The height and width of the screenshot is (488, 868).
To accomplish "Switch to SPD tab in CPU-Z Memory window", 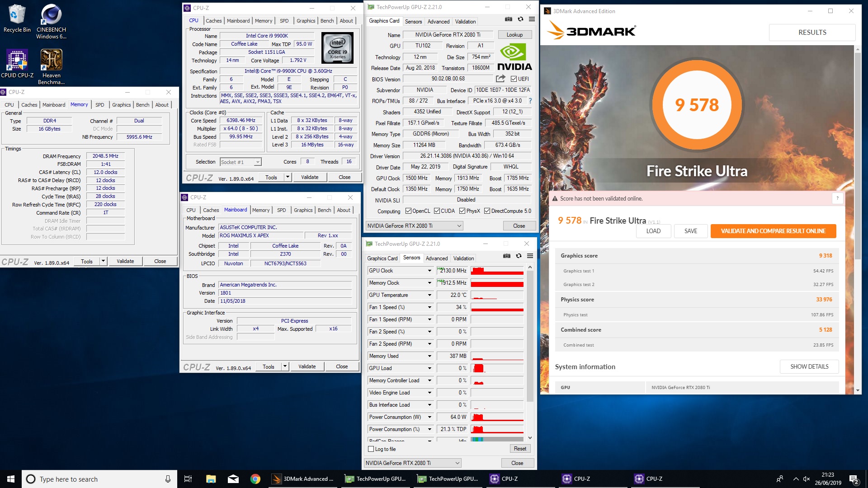I will point(99,105).
